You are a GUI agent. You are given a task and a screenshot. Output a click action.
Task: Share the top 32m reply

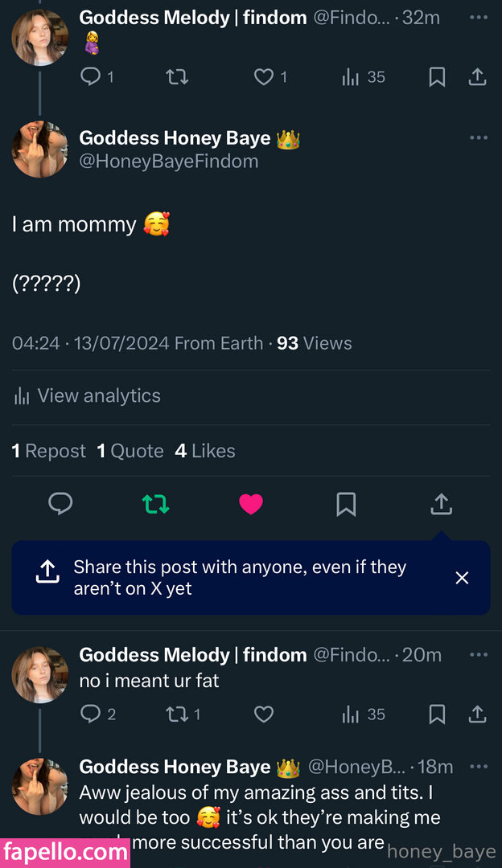477,77
